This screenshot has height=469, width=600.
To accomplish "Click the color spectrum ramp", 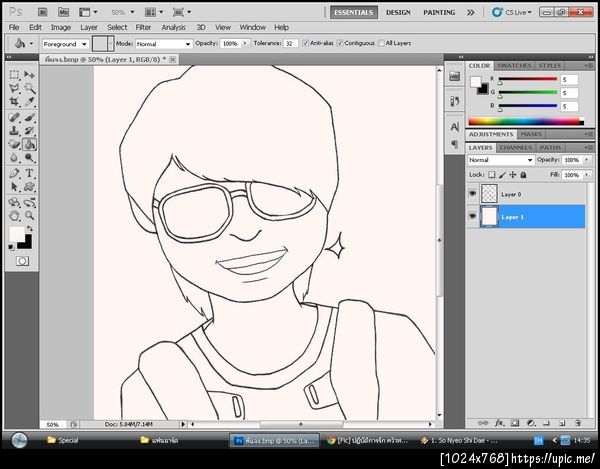I will click(x=526, y=122).
